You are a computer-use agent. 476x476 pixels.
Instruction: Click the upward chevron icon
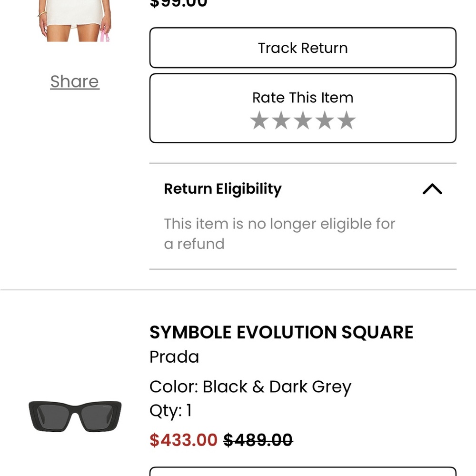coord(432,189)
